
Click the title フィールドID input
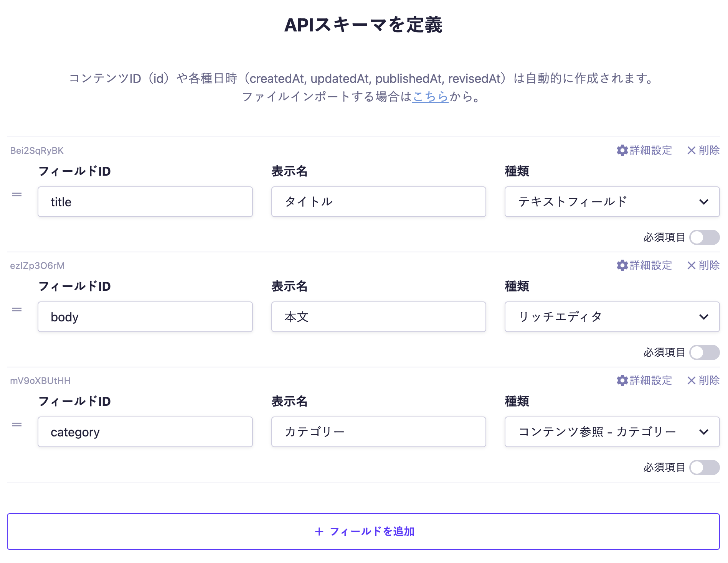point(145,202)
